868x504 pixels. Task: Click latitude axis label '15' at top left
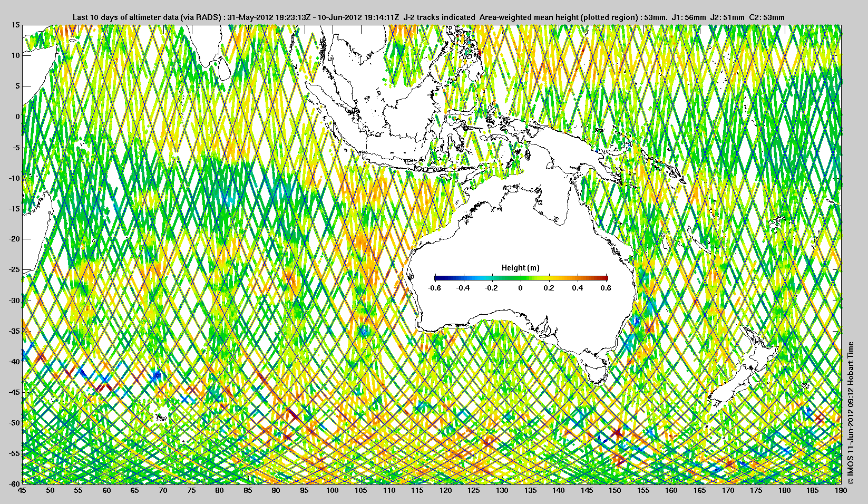click(15, 25)
